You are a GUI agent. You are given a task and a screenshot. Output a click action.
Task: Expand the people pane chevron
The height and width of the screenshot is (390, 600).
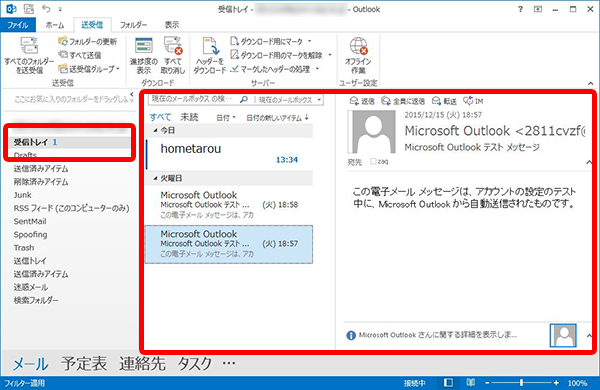[x=589, y=335]
